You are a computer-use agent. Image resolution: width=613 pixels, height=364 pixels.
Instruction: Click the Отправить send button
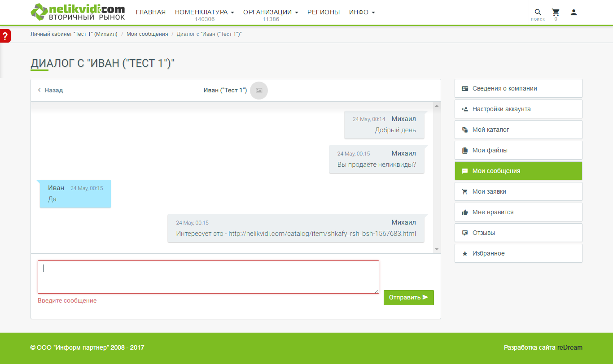tap(409, 298)
